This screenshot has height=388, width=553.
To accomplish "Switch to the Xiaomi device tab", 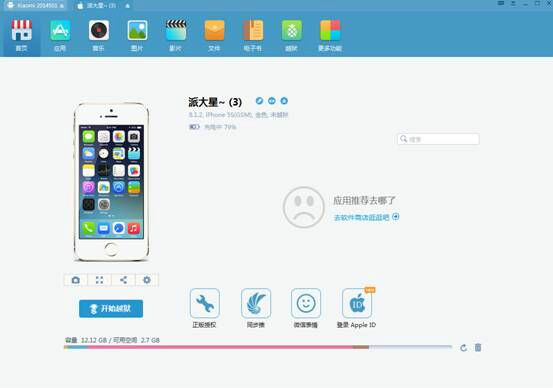I will click(x=35, y=6).
